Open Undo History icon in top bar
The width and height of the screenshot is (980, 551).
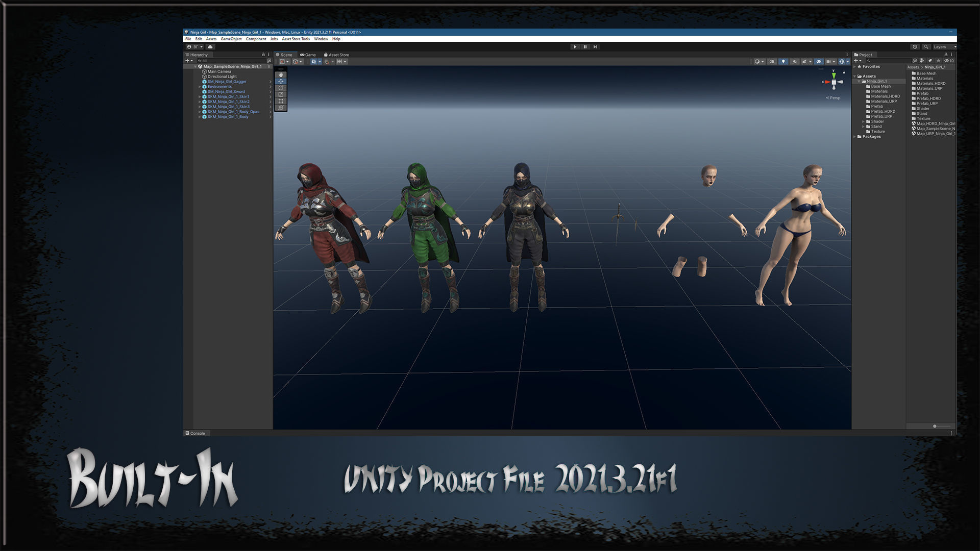pos(915,47)
